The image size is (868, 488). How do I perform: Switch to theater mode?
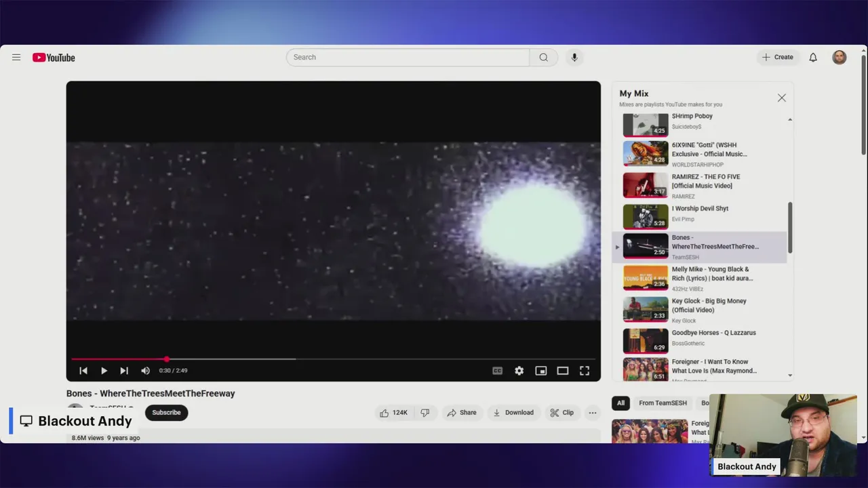pos(562,371)
